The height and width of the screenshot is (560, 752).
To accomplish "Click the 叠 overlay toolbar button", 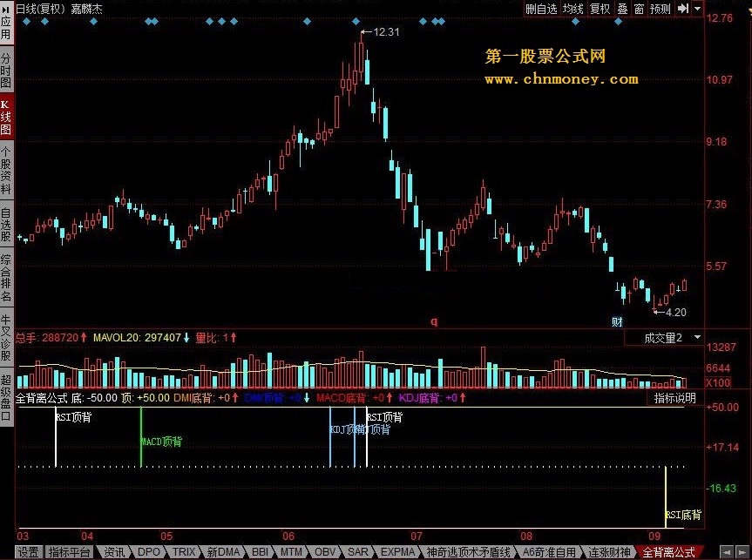I will coord(622,9).
